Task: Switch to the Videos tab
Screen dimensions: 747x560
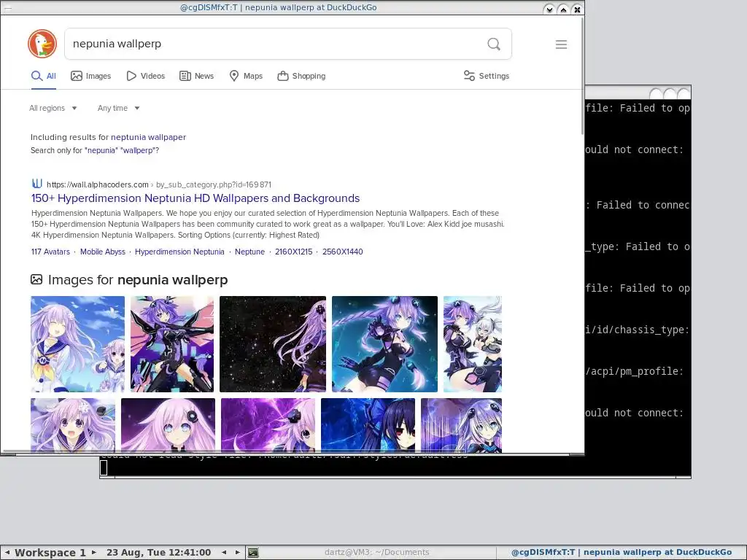Action: click(145, 76)
